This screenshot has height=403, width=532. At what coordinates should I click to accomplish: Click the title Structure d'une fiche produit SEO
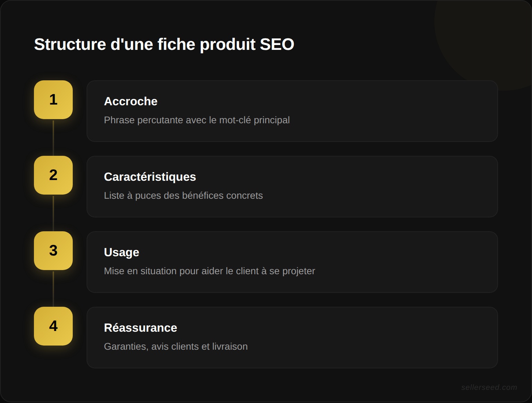click(163, 44)
